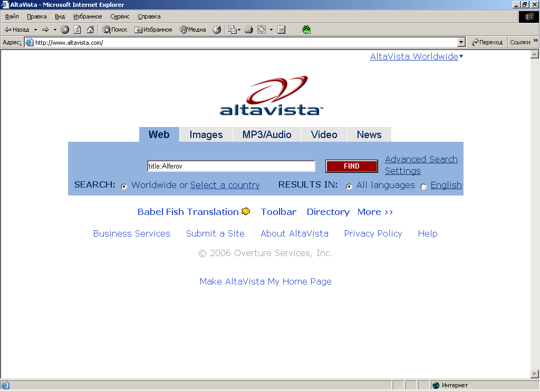Open the Settings link
The image size is (540, 392).
[x=402, y=171]
